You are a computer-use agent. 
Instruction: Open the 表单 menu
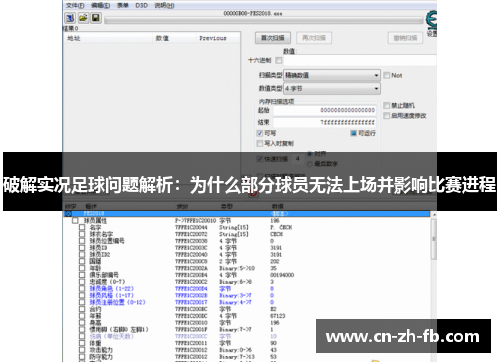click(x=122, y=5)
